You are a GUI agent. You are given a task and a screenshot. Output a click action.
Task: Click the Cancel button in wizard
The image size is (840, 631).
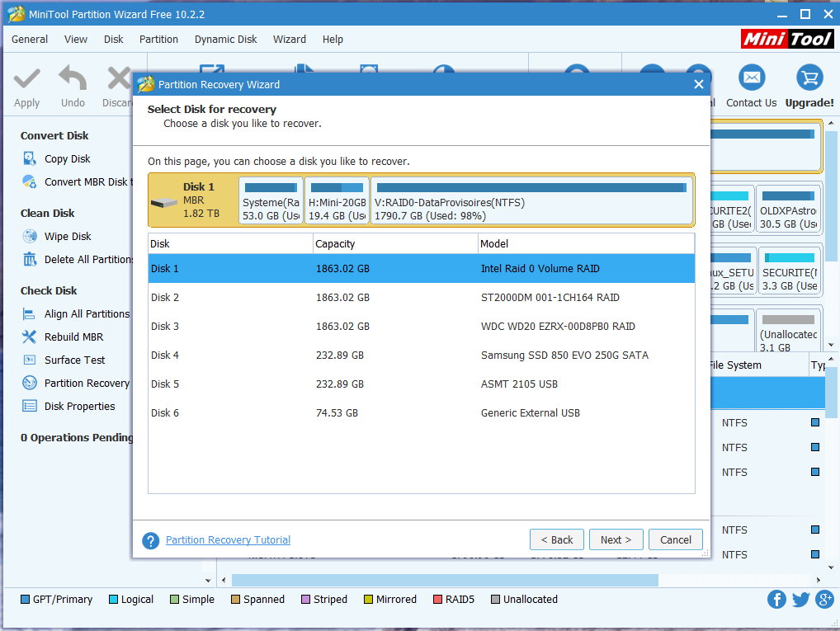coord(676,539)
